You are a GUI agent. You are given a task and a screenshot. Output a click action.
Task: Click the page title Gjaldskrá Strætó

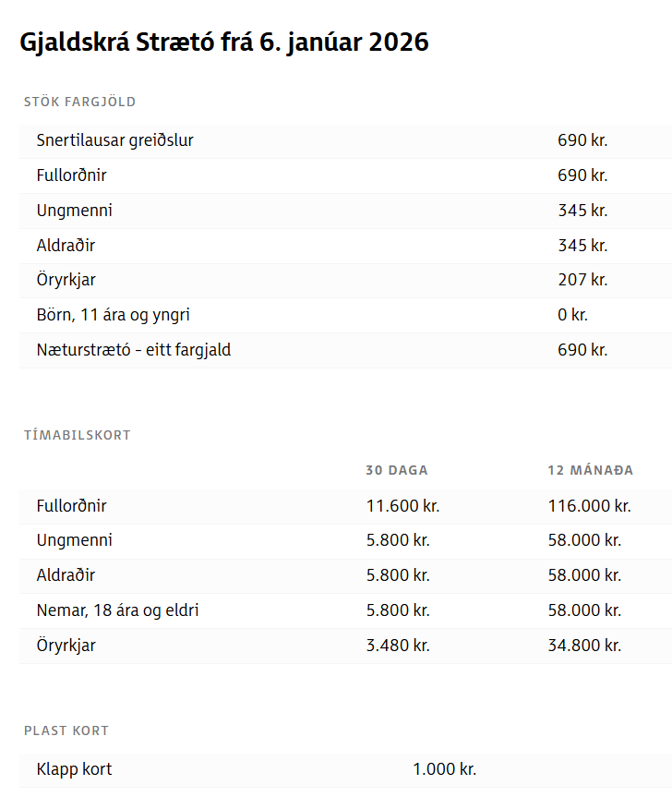pyautogui.click(x=224, y=42)
